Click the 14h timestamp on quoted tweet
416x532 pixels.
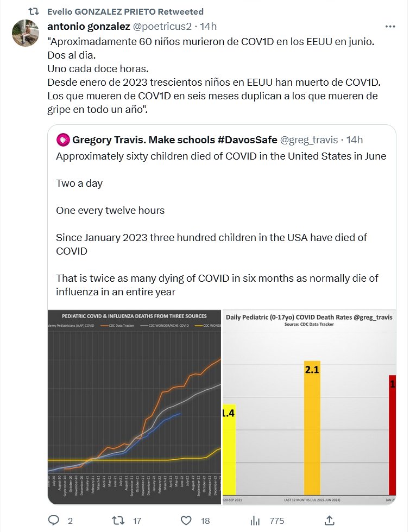[x=354, y=140]
